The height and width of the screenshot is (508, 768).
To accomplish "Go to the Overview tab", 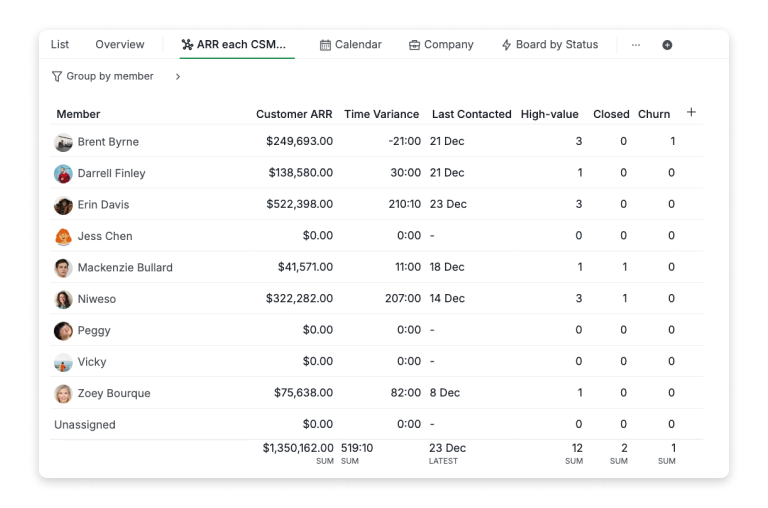I will 120,45.
